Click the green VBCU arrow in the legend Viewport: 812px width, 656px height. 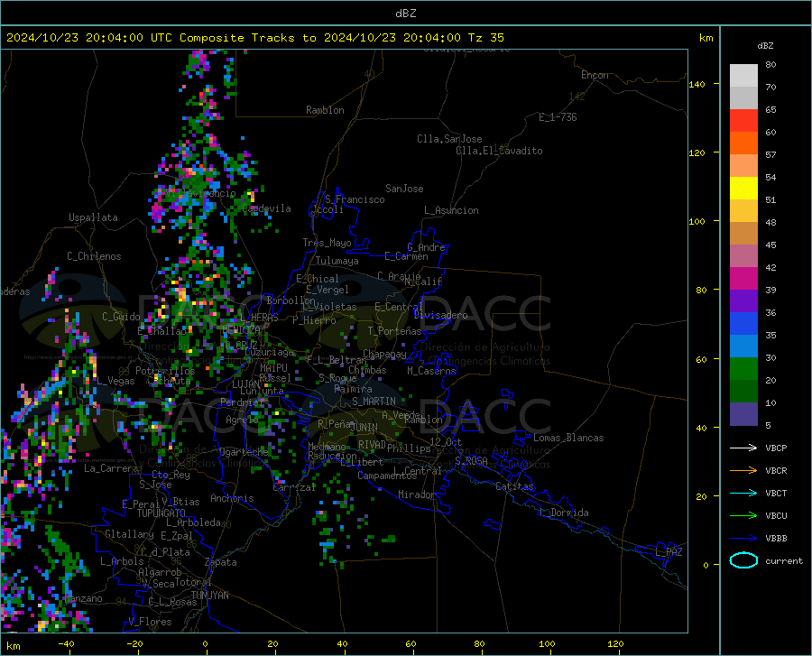[743, 516]
